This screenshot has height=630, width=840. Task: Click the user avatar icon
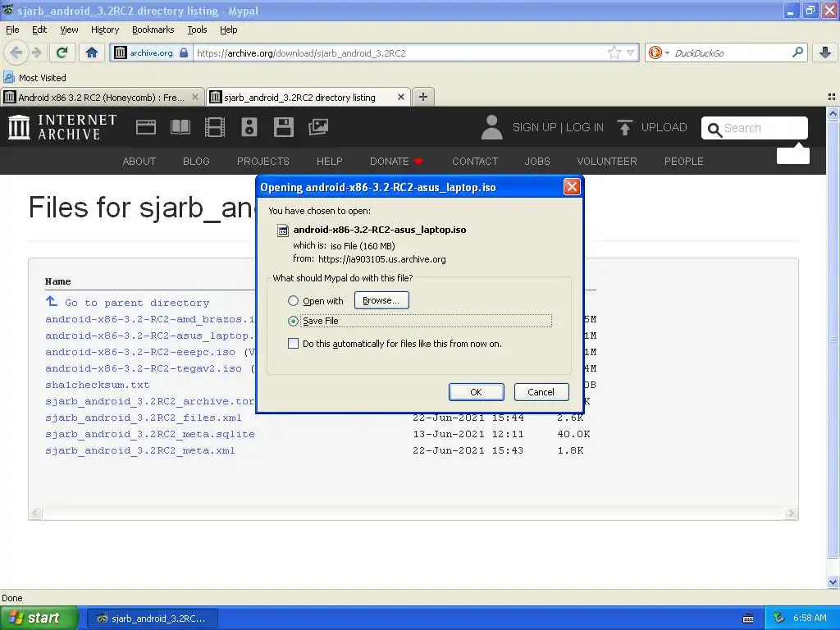(491, 127)
